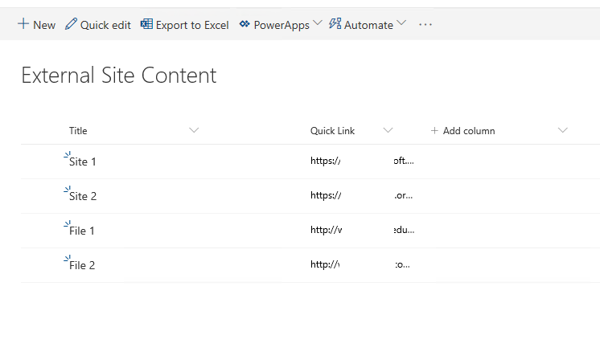Screen dimensions: 600x364
Task: Click Export to Excel label
Action: pyautogui.click(x=192, y=25)
